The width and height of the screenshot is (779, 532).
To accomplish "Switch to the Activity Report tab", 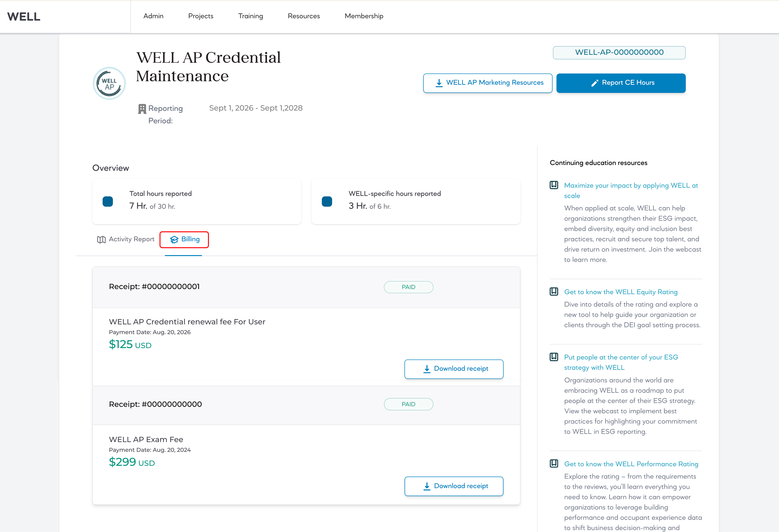I will coord(126,239).
